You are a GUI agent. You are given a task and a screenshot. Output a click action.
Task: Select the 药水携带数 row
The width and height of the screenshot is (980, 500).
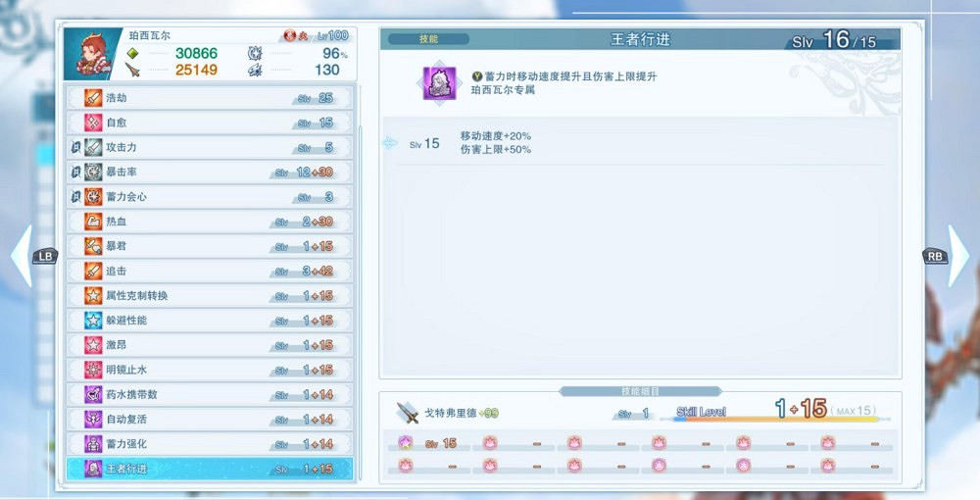coord(210,394)
